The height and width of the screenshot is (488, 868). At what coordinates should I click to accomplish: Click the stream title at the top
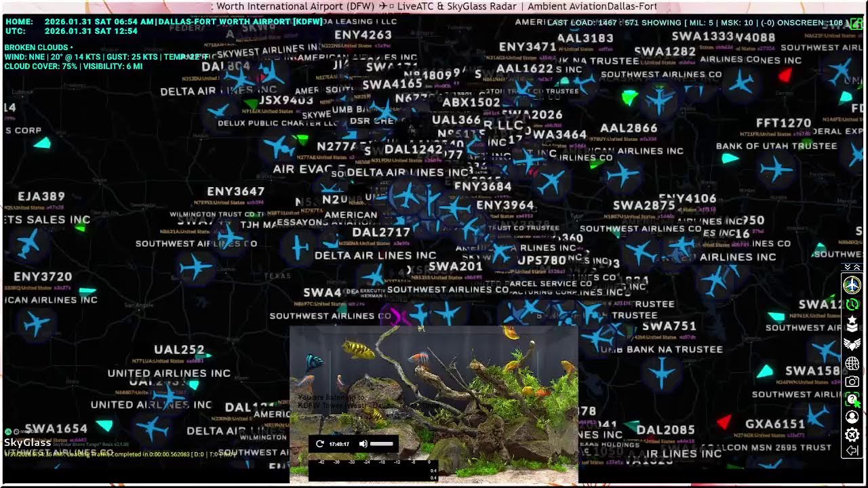pyautogui.click(x=434, y=7)
